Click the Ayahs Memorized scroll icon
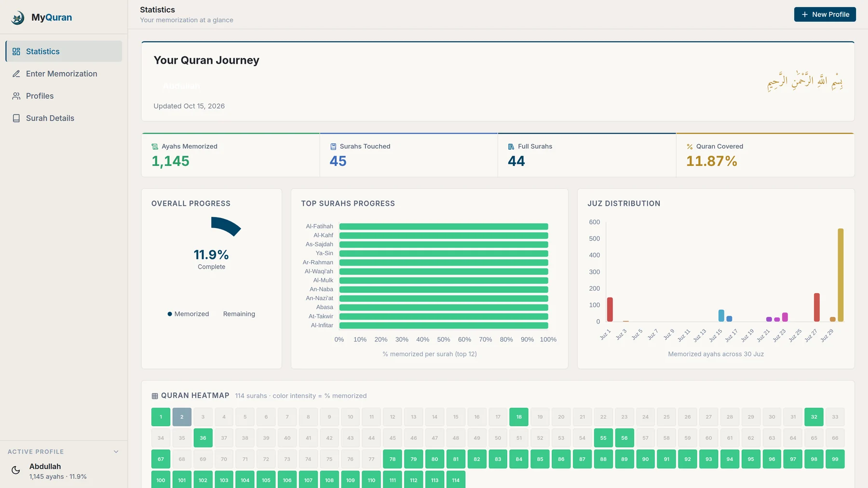The width and height of the screenshot is (868, 488). pyautogui.click(x=155, y=147)
